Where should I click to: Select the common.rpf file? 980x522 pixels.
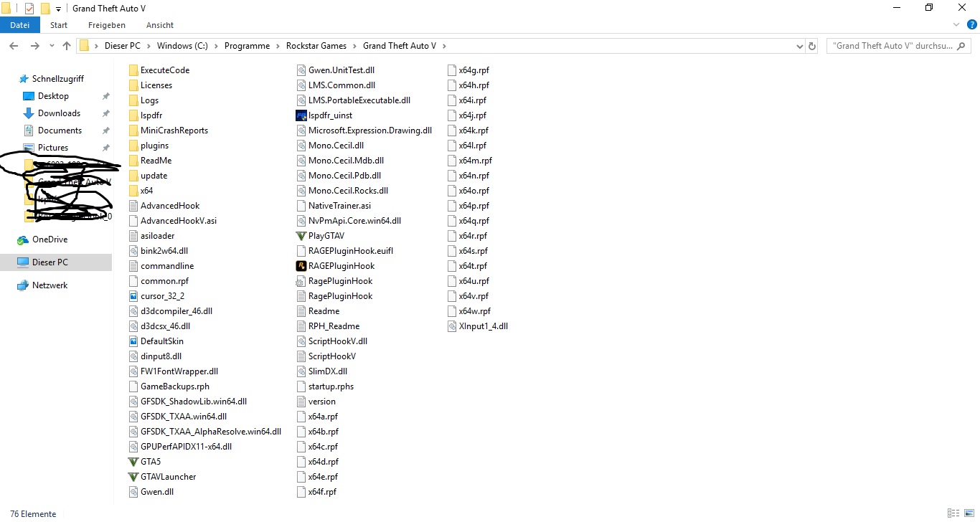point(159,281)
